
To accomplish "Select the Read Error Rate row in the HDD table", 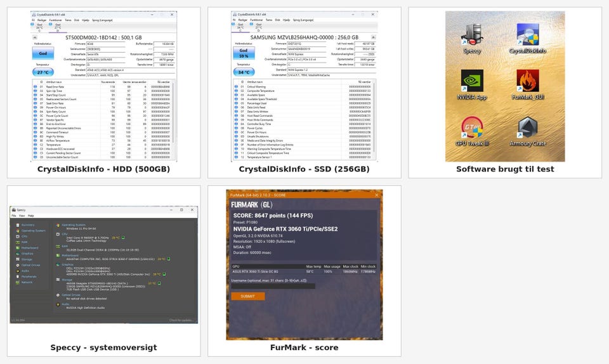I will pos(101,86).
